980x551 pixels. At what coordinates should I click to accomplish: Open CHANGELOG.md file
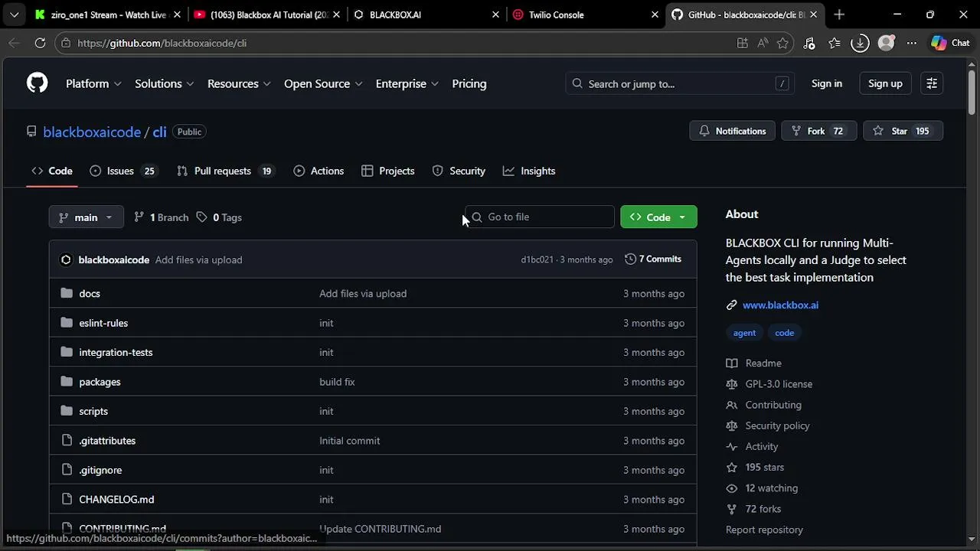pos(116,500)
